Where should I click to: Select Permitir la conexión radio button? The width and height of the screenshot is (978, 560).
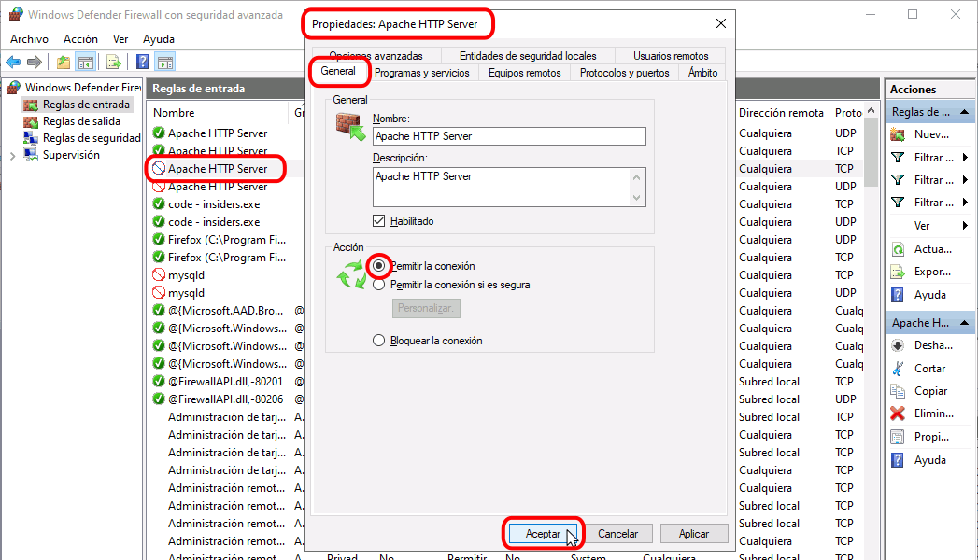[378, 266]
